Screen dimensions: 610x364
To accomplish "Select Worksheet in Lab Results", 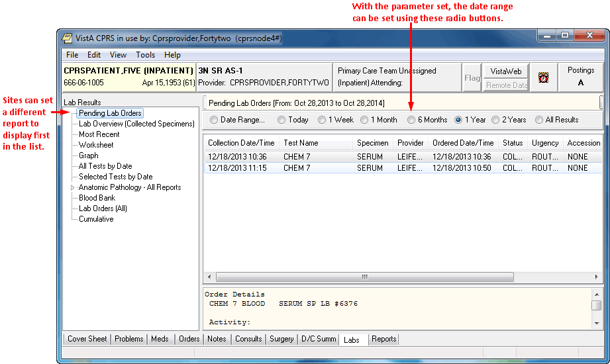I will tap(96, 145).
